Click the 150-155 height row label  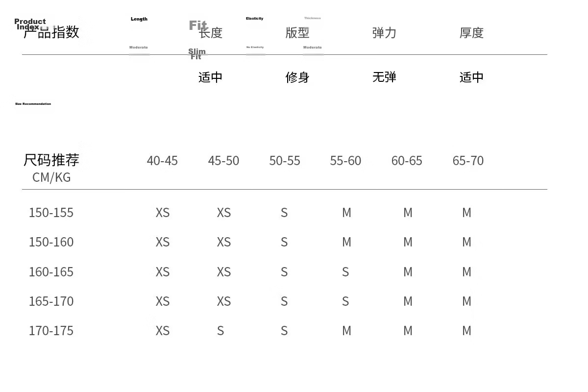pos(51,213)
